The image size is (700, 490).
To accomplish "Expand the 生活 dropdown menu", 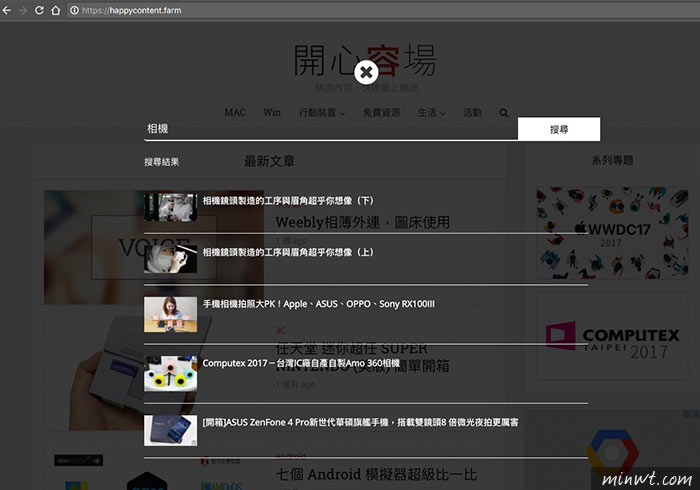I will (431, 112).
